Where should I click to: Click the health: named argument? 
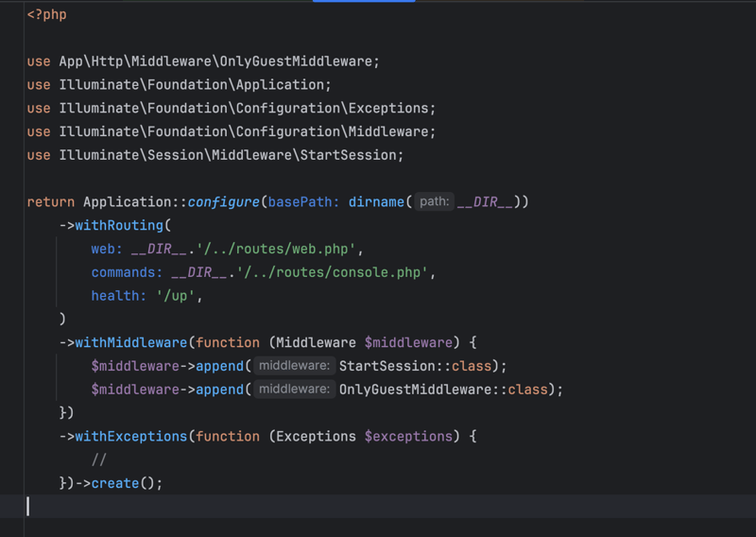click(x=119, y=296)
